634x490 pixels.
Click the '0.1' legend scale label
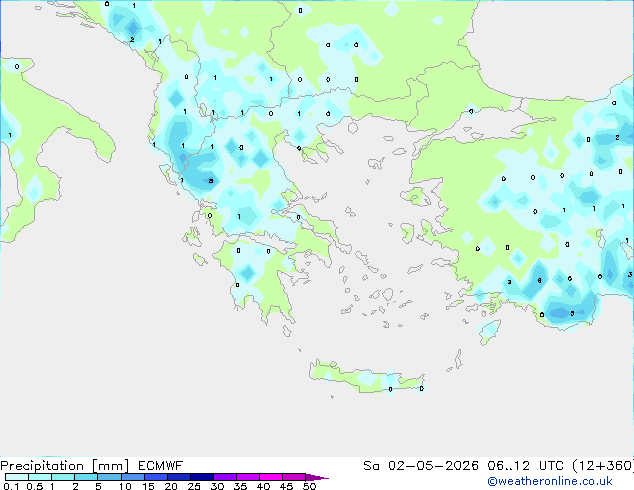pyautogui.click(x=11, y=486)
